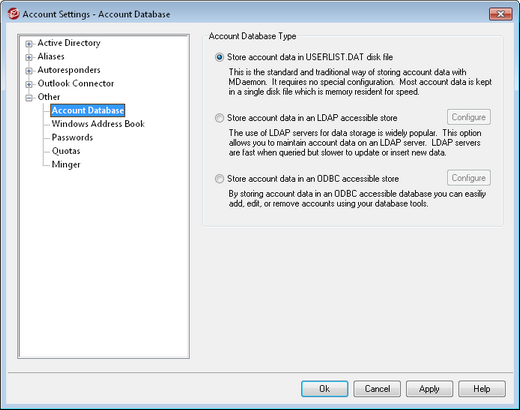Image resolution: width=520 pixels, height=410 pixels.
Task: Open the Quotas settings page
Action: [66, 151]
